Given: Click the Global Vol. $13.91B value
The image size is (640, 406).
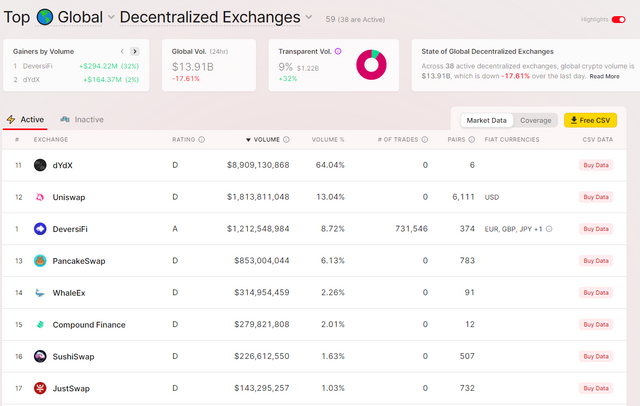Looking at the screenshot, I should coord(193,67).
